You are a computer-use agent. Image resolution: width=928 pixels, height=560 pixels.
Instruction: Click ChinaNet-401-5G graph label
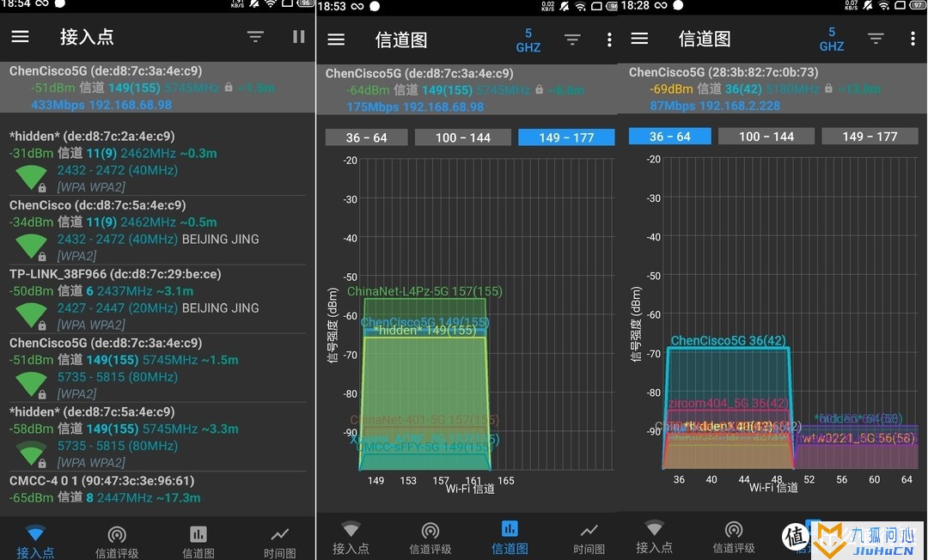424,420
